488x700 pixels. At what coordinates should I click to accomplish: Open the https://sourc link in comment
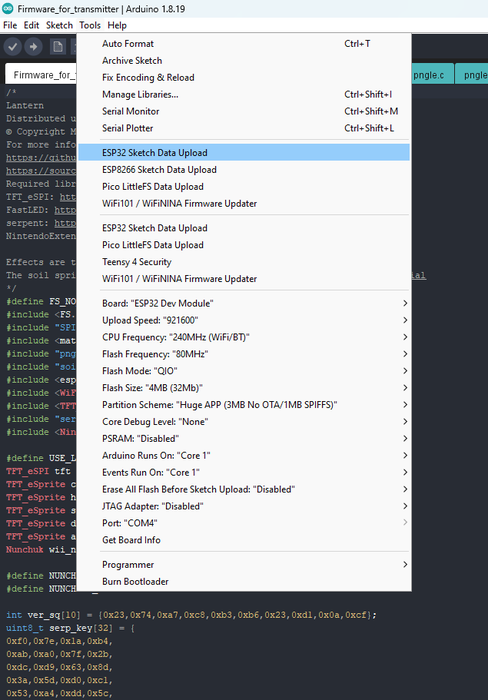(x=41, y=171)
